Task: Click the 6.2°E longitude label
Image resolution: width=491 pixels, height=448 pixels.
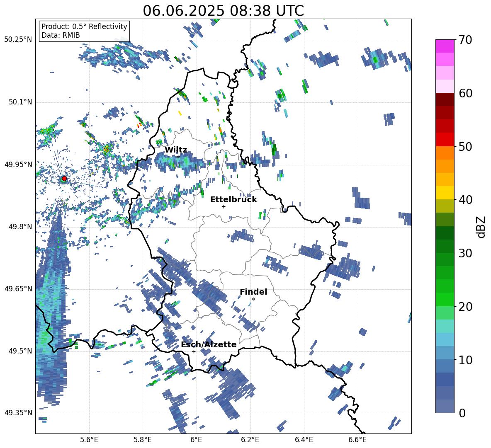Action: pos(250,440)
